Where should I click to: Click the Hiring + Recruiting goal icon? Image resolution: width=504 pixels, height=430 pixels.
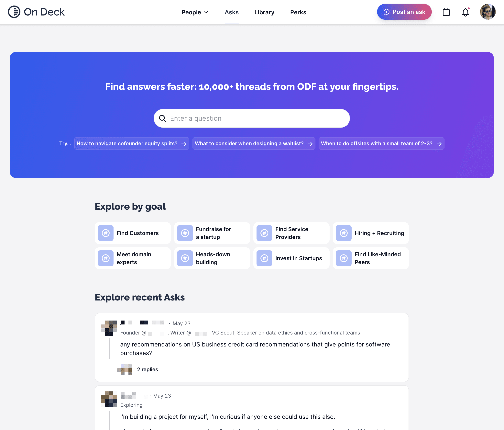coord(344,233)
